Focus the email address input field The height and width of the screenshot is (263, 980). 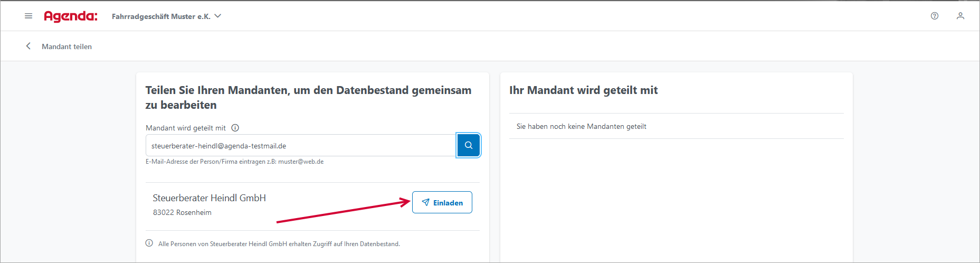301,145
